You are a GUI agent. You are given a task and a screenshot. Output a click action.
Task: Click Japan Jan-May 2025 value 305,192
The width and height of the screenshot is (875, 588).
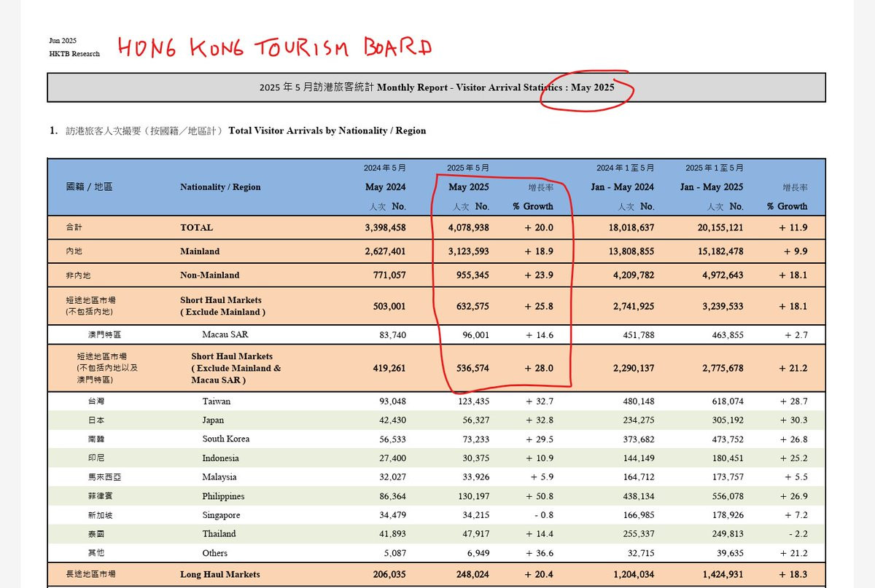point(728,420)
